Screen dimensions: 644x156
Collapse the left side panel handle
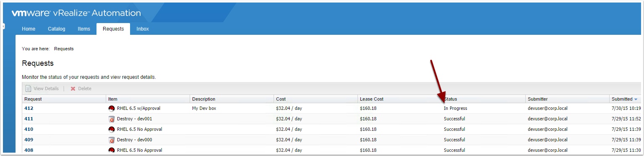coord(3,26)
